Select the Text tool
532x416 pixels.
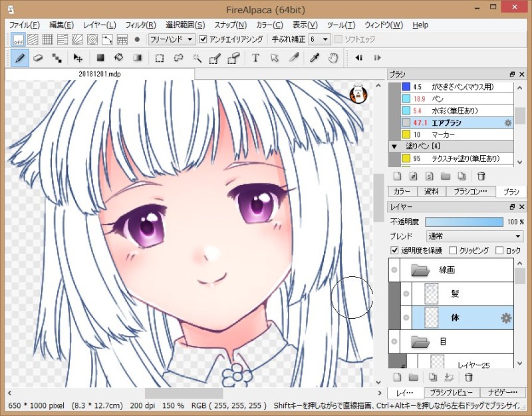pyautogui.click(x=255, y=58)
